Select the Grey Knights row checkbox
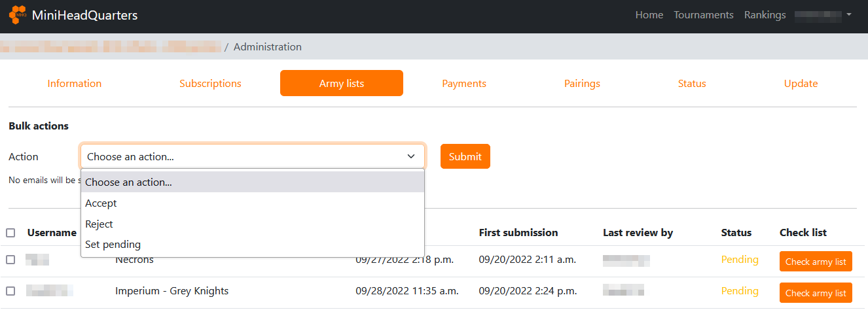 tap(10, 291)
